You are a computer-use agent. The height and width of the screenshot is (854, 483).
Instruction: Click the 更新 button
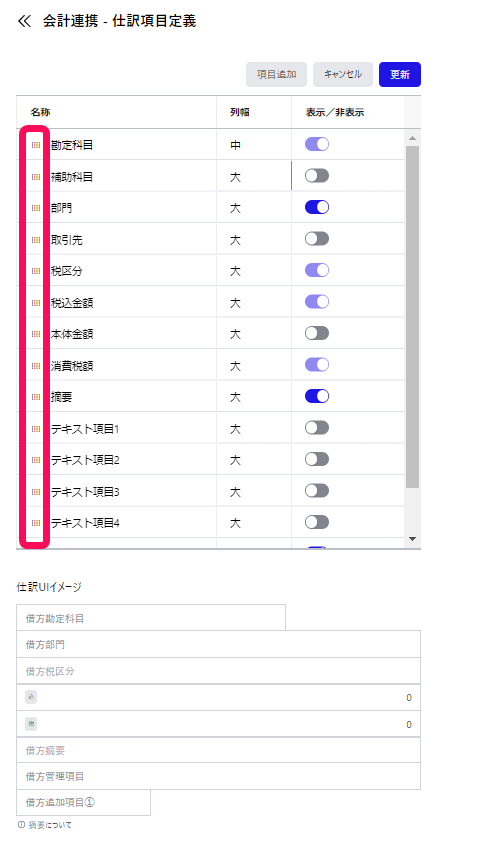(400, 75)
